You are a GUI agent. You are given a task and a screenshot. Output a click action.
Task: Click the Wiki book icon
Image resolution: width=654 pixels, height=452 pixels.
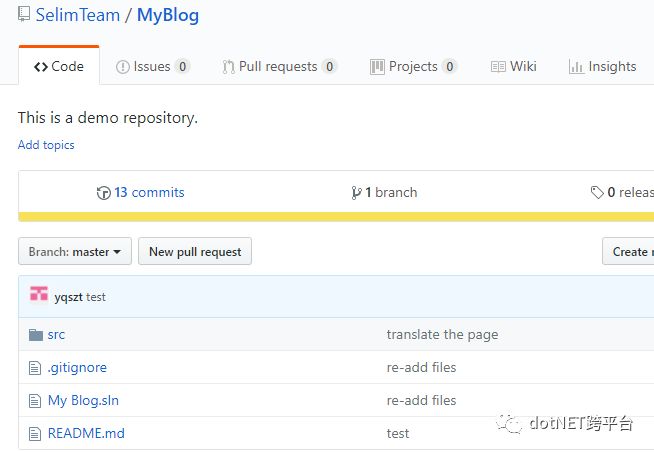click(498, 67)
